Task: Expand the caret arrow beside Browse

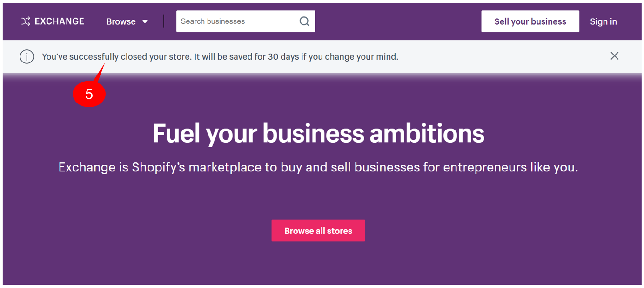Action: [145, 21]
